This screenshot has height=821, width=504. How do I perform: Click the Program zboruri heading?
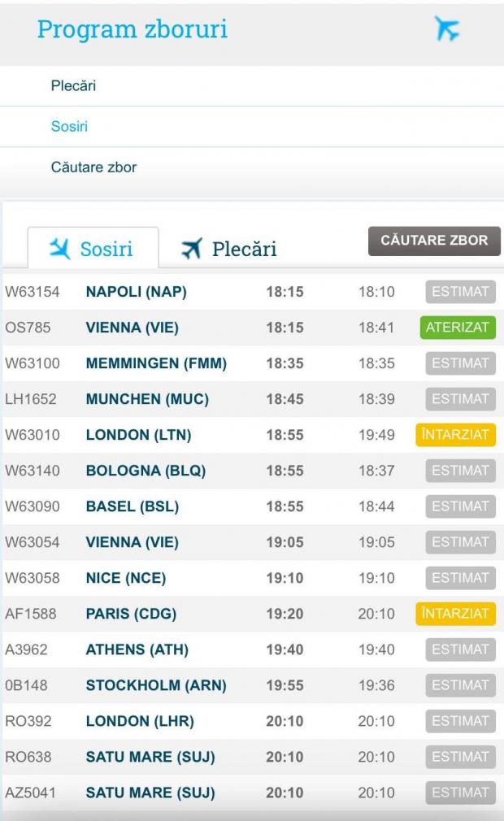pos(133,29)
